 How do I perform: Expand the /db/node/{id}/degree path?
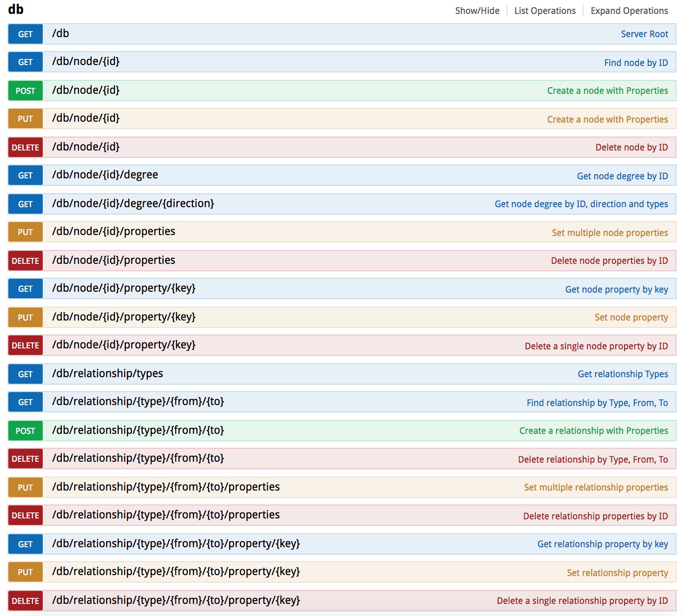(105, 175)
